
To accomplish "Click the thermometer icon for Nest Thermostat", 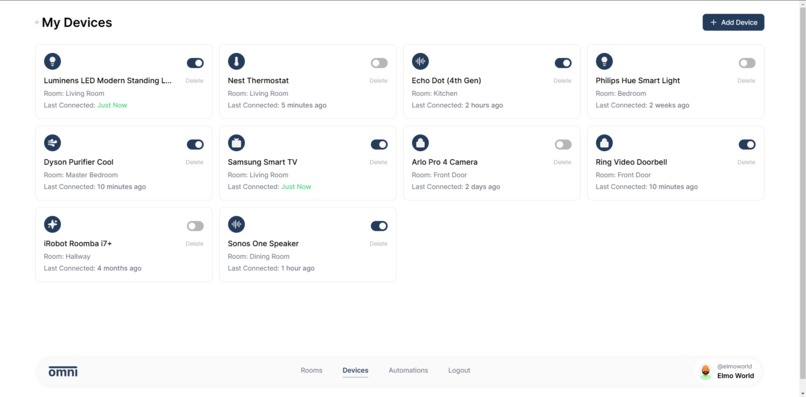I will coord(236,61).
